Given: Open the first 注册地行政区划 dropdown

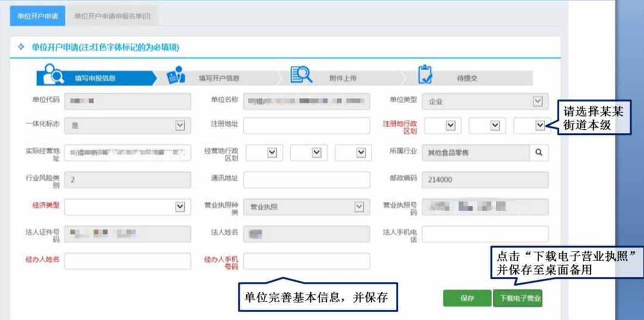Looking at the screenshot, I should tap(442, 125).
